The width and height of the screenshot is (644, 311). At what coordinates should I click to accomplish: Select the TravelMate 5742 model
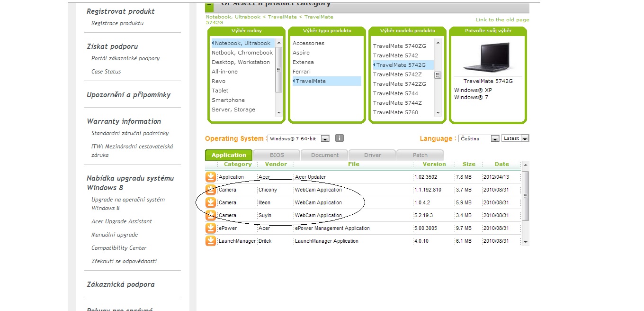click(395, 55)
